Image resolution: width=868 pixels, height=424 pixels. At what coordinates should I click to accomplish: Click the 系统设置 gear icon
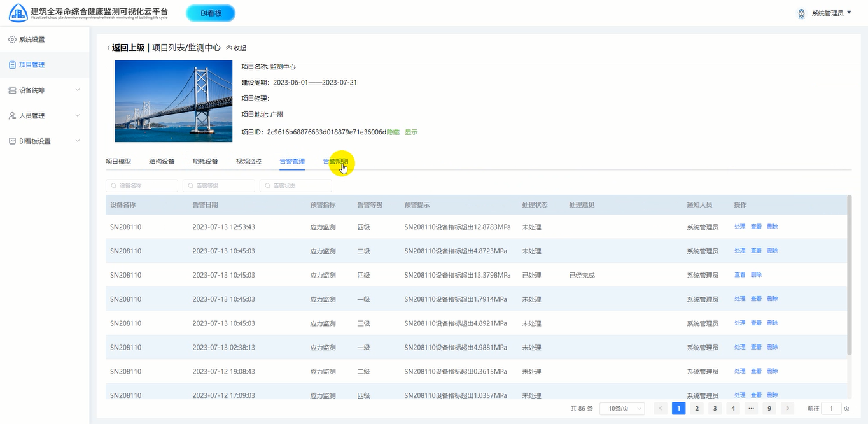[x=12, y=39]
